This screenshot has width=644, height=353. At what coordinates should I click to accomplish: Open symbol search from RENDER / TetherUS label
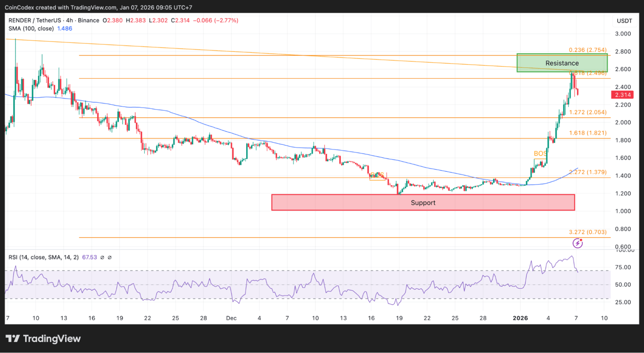tap(35, 20)
